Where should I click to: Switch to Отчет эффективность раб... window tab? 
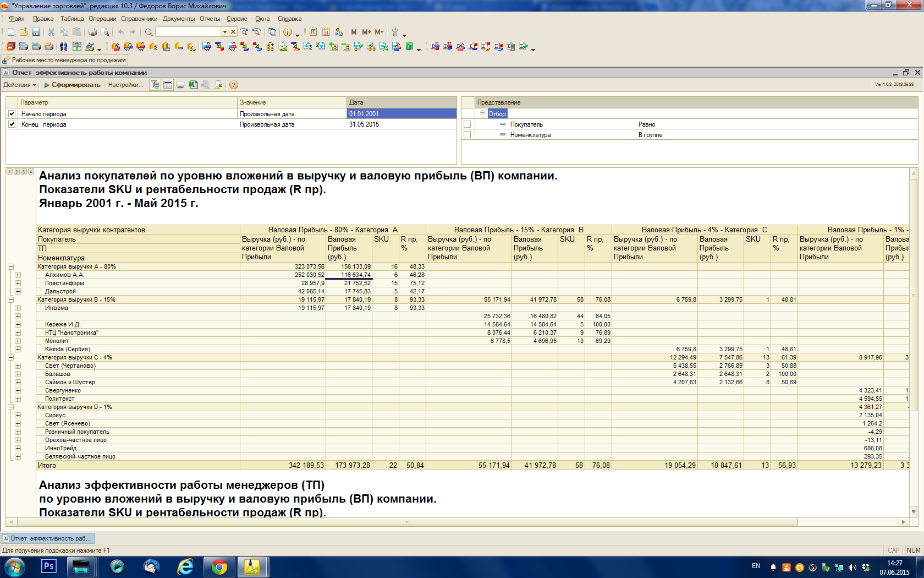tap(48, 538)
